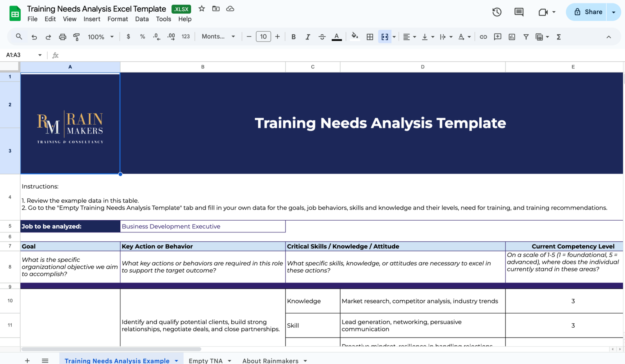
Task: Open the insert chart tool
Action: click(x=512, y=36)
